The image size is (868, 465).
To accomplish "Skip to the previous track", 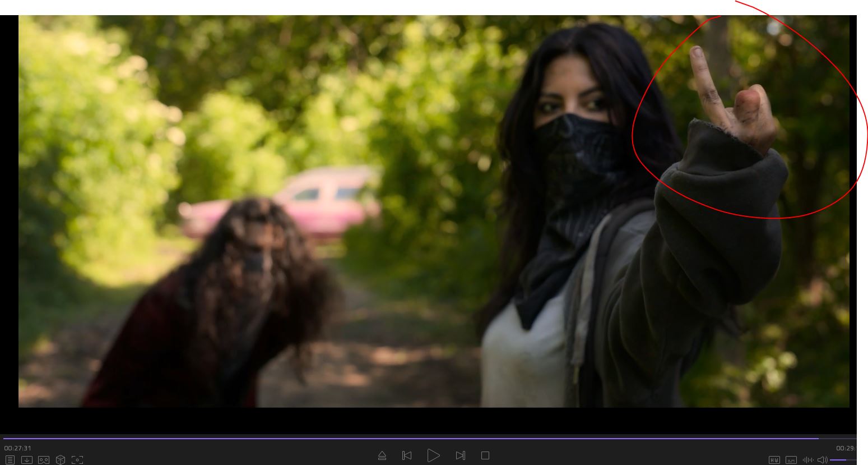I will 407,455.
